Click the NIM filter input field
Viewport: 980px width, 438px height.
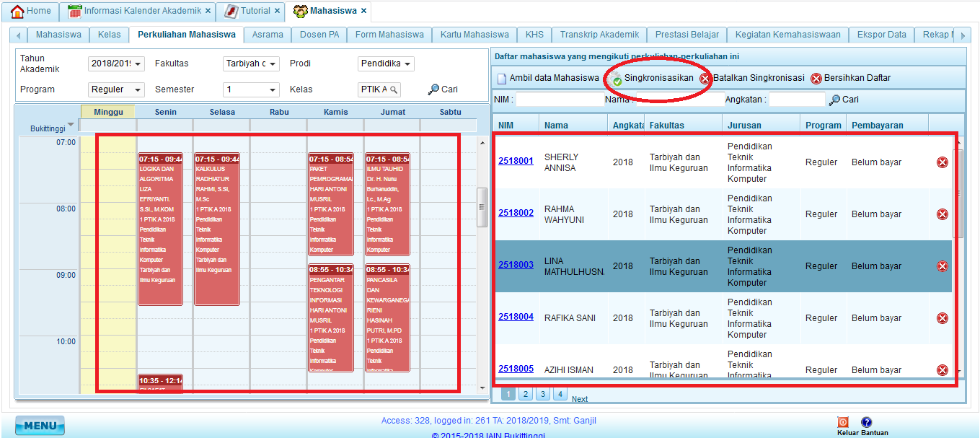coord(559,100)
